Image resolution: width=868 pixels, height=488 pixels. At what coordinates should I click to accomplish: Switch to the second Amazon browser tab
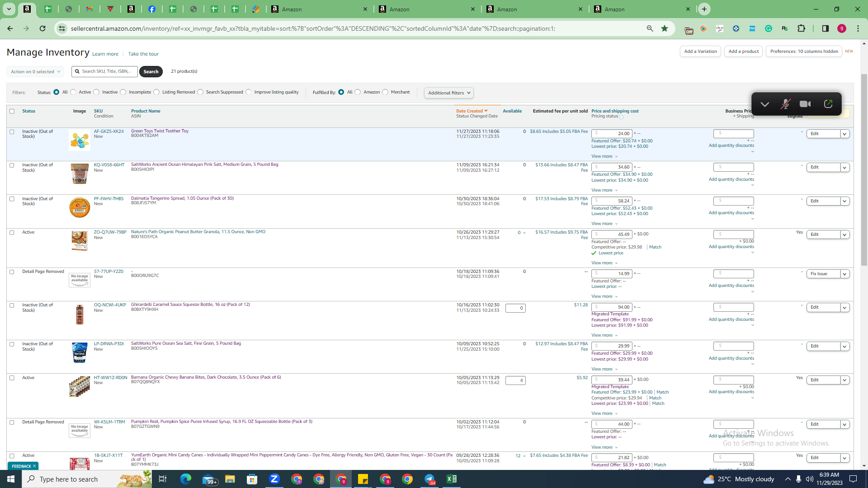(427, 9)
